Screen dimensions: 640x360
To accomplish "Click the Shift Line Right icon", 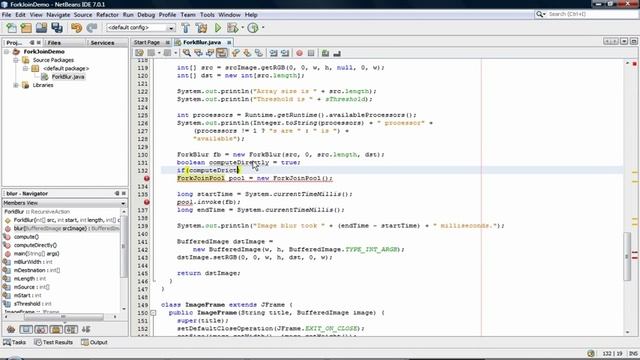I will click(285, 53).
